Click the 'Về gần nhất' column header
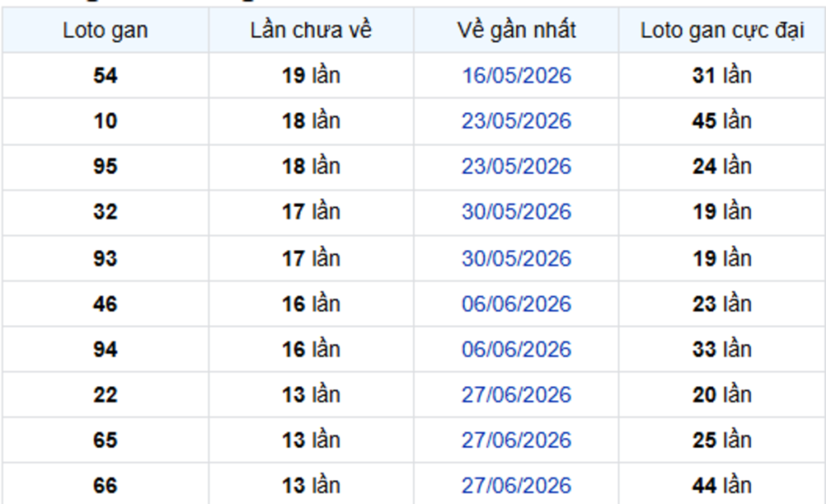The image size is (826, 504). coord(516,30)
